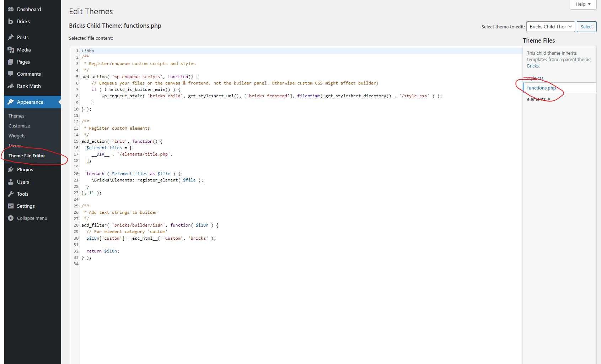Screen dimensions: 601x364
Task: Click the Dashboard gauge icon
Action: pyautogui.click(x=11, y=9)
